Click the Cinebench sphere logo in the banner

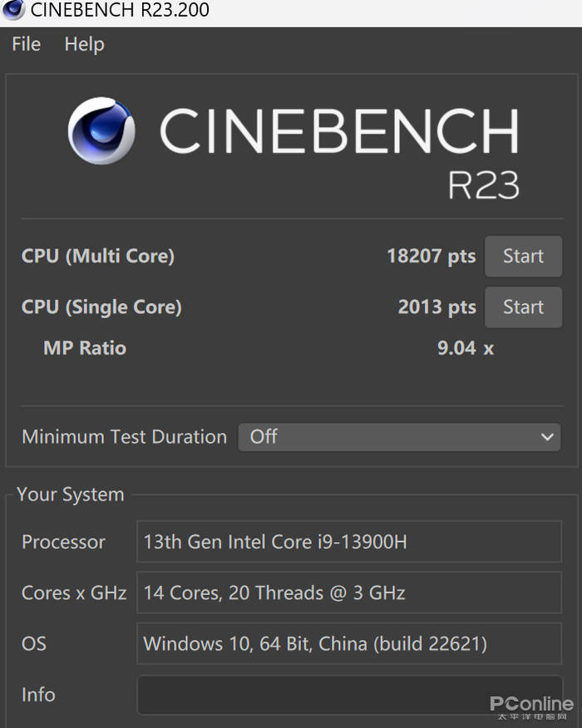pyautogui.click(x=101, y=130)
